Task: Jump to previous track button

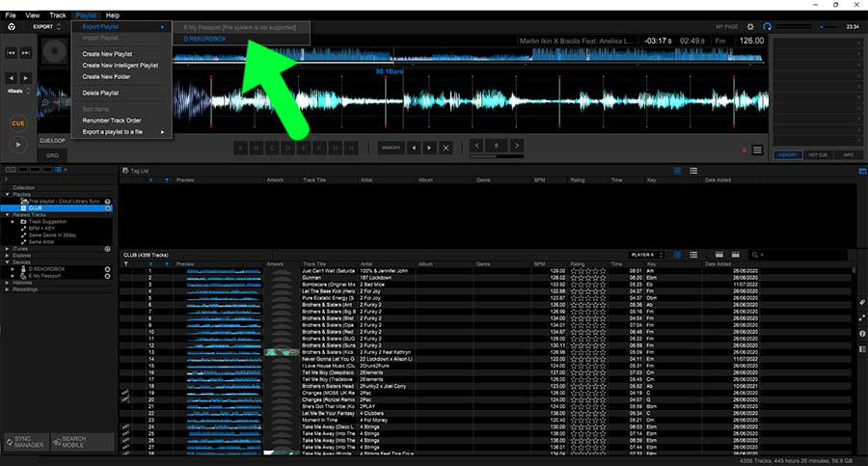Action: [11, 53]
